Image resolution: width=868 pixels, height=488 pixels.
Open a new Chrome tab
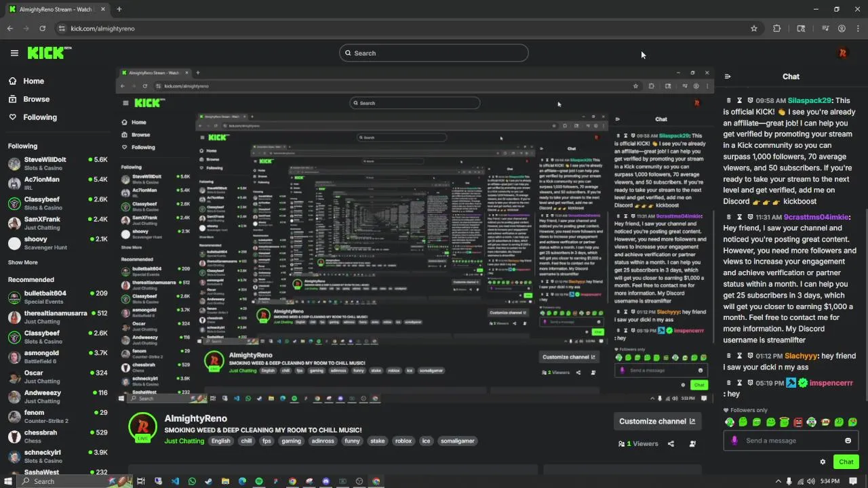[119, 9]
